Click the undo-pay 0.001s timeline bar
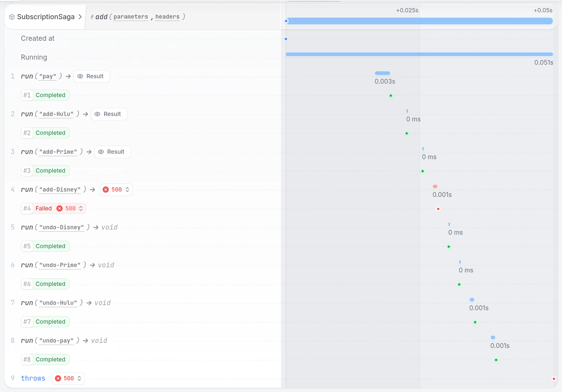The width and height of the screenshot is (562, 392). (x=493, y=337)
